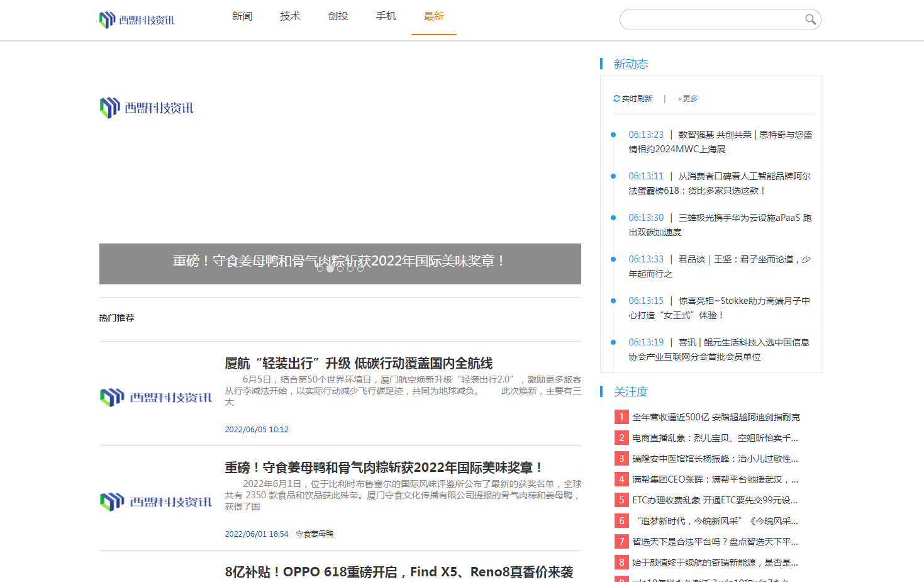Screen dimensions: 924x582
Task: Select the second (active) carousel indicator dot
Action: point(330,269)
